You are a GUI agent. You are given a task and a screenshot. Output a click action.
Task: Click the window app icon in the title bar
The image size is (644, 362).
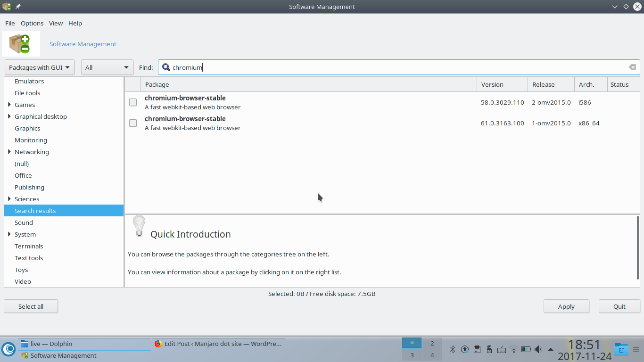click(x=7, y=7)
